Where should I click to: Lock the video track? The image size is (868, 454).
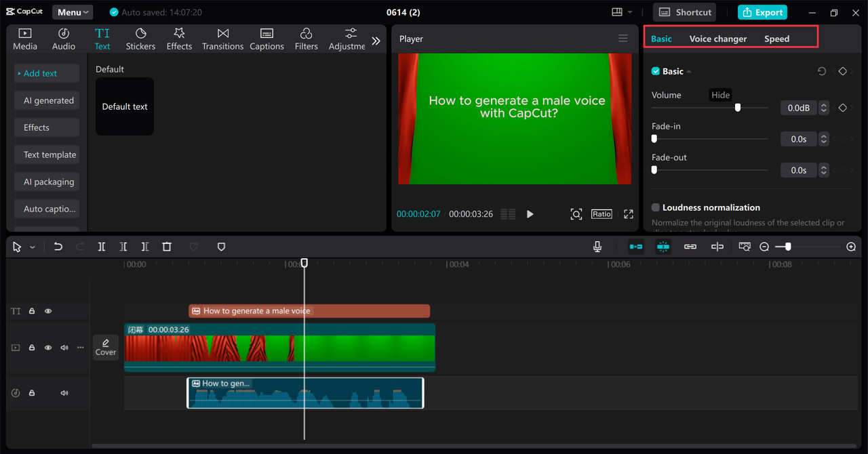pos(32,348)
